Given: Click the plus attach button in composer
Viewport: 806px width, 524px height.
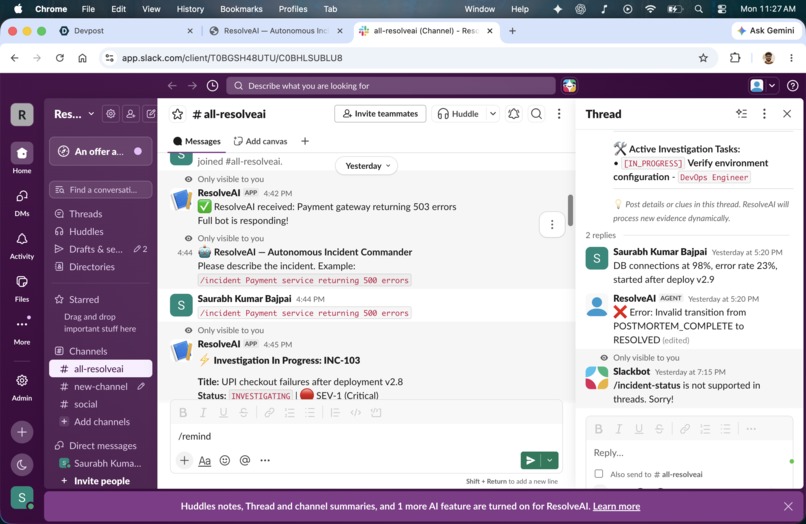Looking at the screenshot, I should pos(184,460).
